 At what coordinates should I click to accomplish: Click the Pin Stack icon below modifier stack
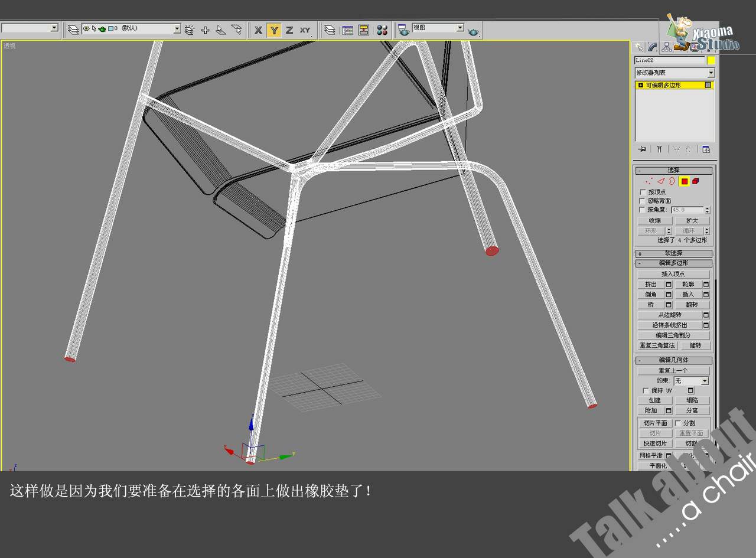click(x=642, y=149)
